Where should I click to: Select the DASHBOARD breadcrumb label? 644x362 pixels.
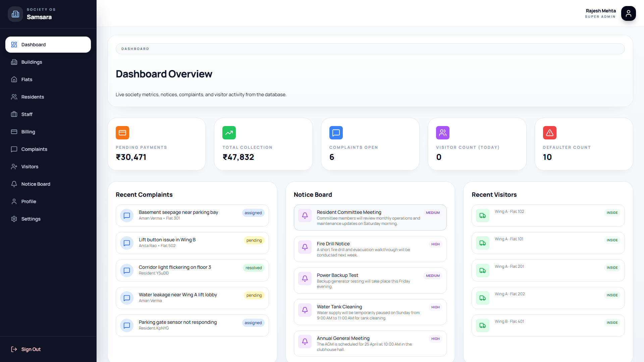(135, 49)
